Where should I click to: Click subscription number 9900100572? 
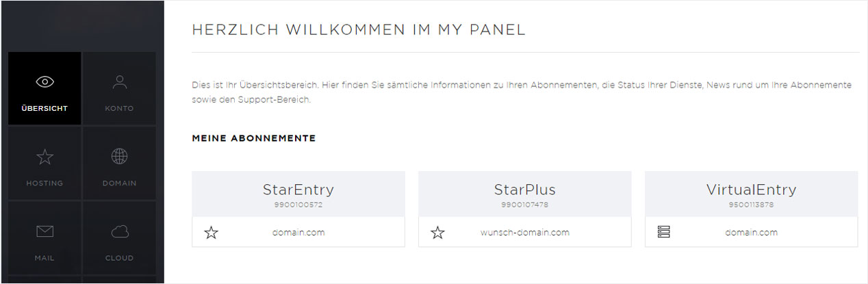[298, 205]
